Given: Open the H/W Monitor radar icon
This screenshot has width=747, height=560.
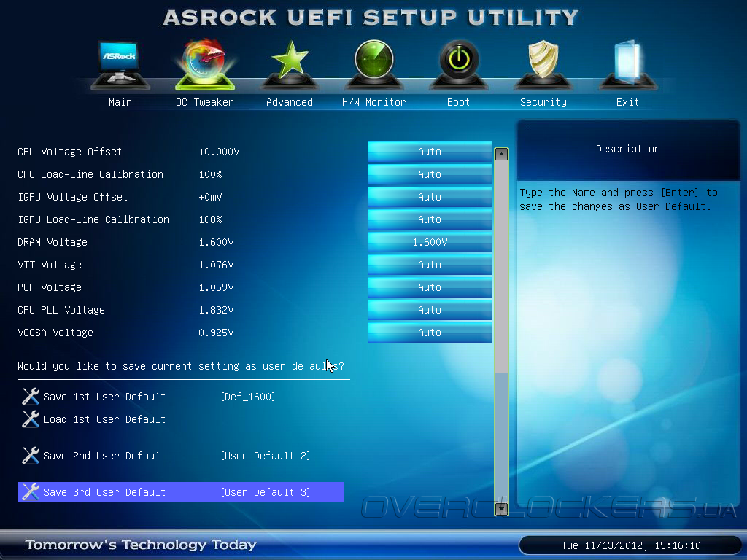Looking at the screenshot, I should click(374, 64).
